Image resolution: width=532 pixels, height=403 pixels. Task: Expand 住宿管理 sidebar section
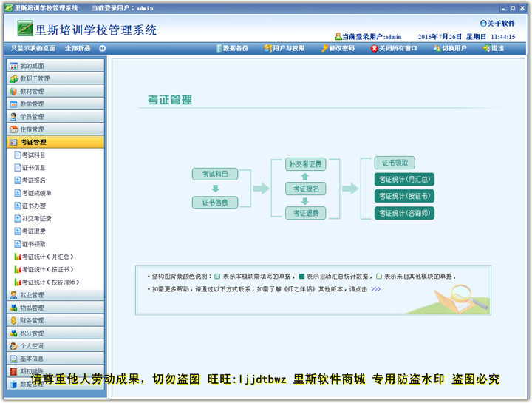pos(55,129)
